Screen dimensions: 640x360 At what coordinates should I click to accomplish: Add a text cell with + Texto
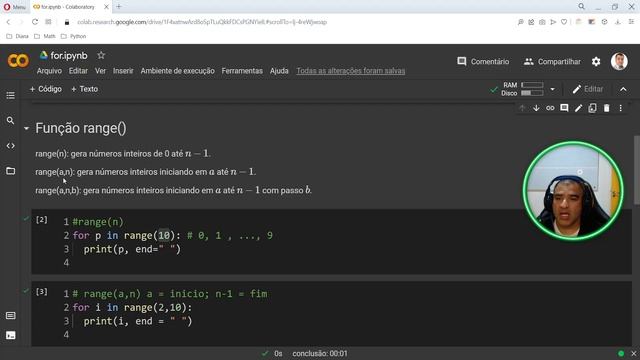point(84,89)
